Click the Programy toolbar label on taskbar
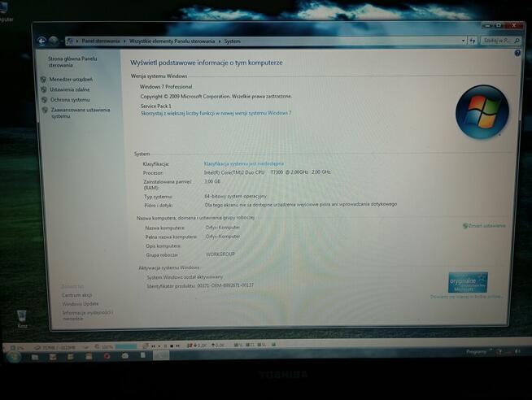The width and height of the screenshot is (532, 400). point(476,352)
